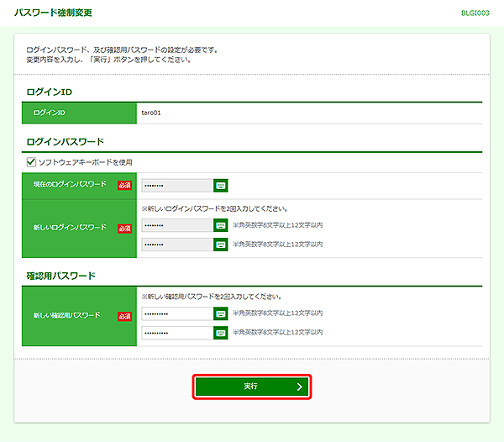This screenshot has height=442, width=504.
Task: Focus the second 新しいログインパスワード confirmation field
Action: (x=177, y=245)
